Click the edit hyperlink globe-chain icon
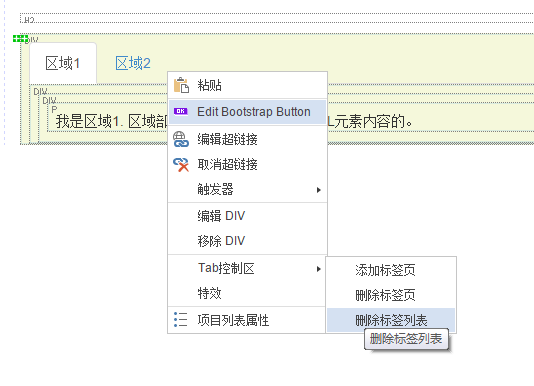This screenshot has height=386, width=534. (181, 139)
